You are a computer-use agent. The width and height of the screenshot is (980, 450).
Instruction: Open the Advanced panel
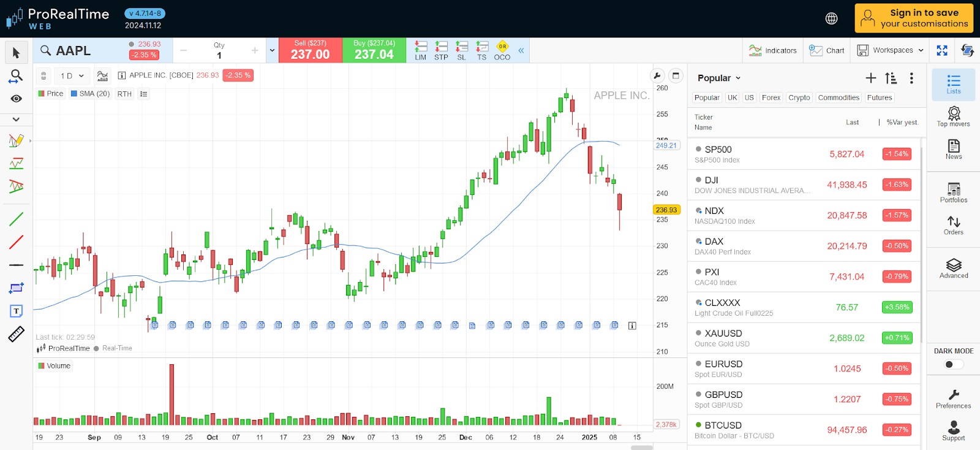[x=954, y=269]
